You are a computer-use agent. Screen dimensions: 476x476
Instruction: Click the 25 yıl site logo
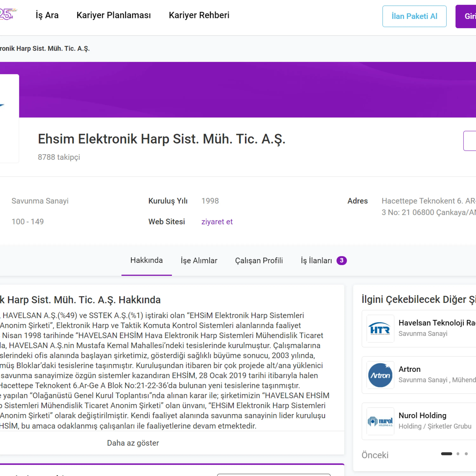coord(7,14)
